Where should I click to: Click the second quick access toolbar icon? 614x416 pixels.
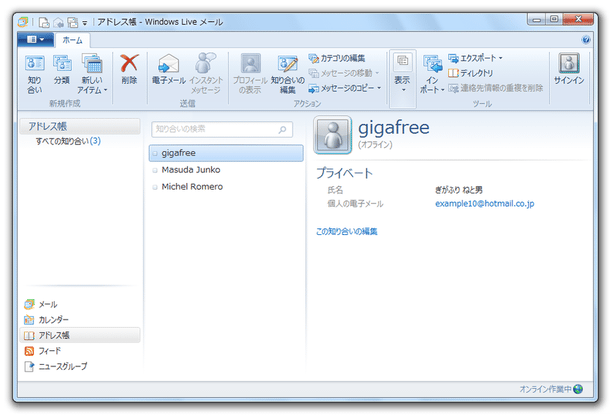58,22
